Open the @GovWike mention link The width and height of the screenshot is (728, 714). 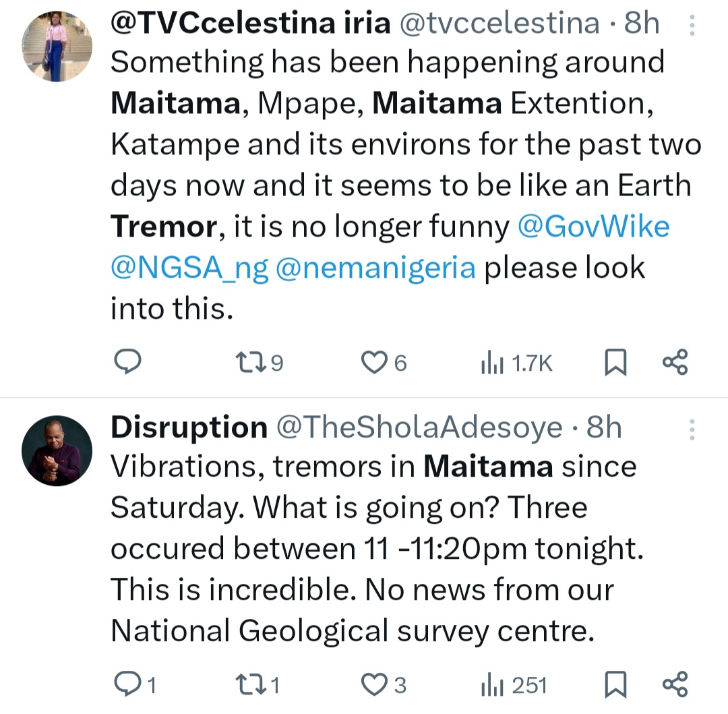tap(594, 226)
